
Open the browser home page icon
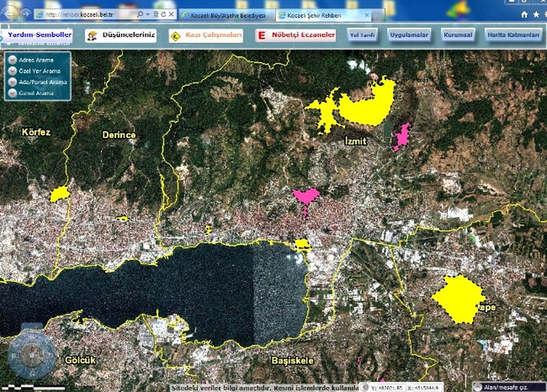point(524,15)
